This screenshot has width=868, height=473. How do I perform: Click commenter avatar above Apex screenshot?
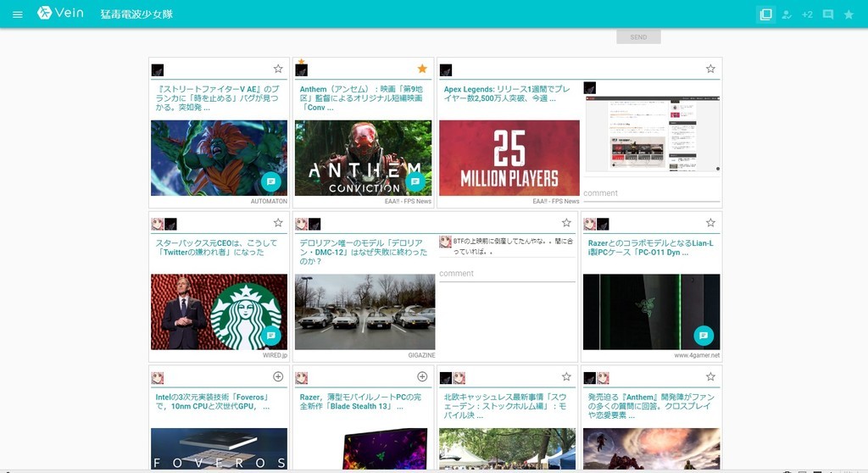pyautogui.click(x=590, y=88)
